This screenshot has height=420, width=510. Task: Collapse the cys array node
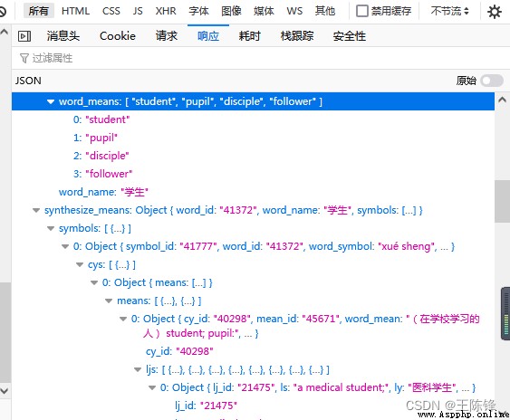click(x=80, y=264)
